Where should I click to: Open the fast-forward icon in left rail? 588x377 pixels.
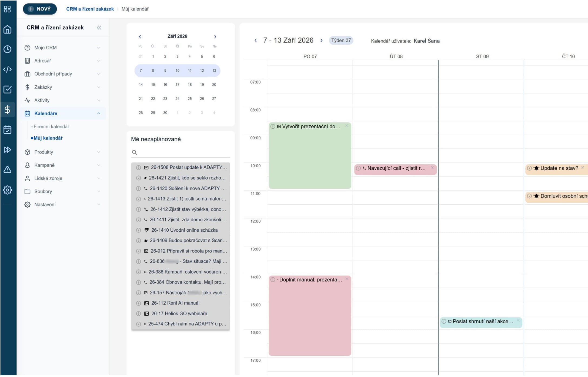[x=7, y=150]
